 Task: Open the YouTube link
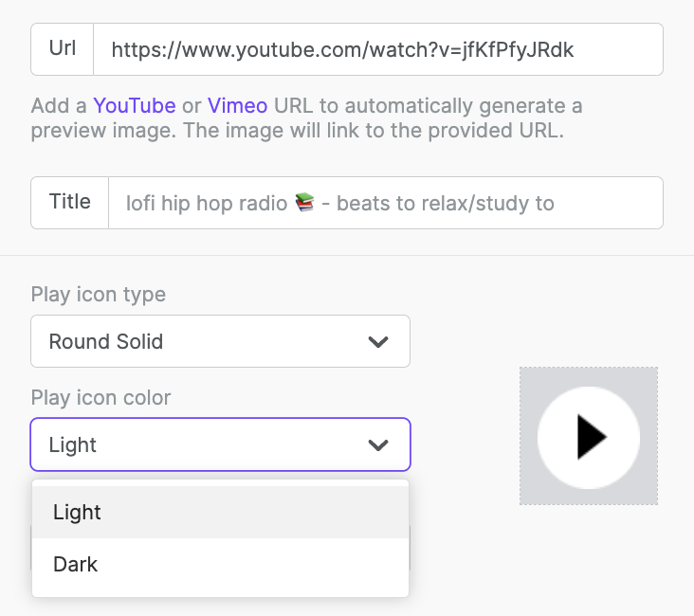pos(135,106)
